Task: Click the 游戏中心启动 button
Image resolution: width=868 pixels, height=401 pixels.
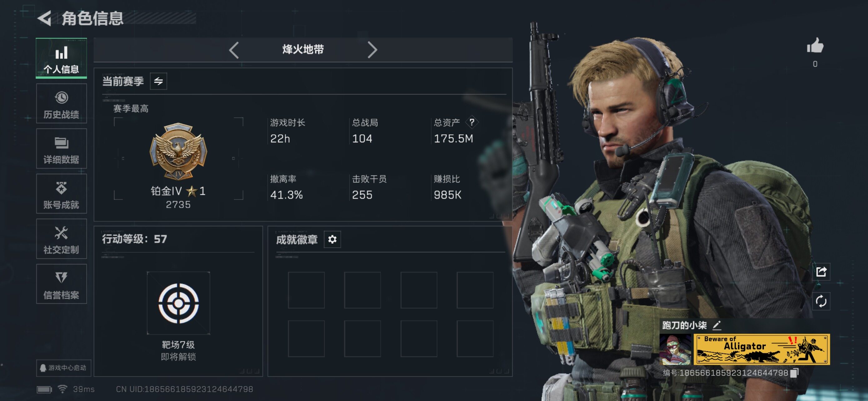Action: click(63, 368)
